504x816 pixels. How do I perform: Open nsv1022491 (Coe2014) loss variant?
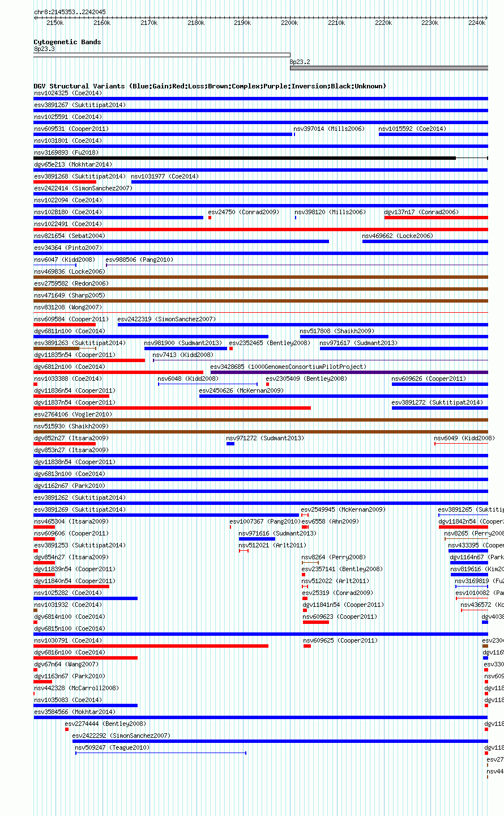tap(260, 229)
